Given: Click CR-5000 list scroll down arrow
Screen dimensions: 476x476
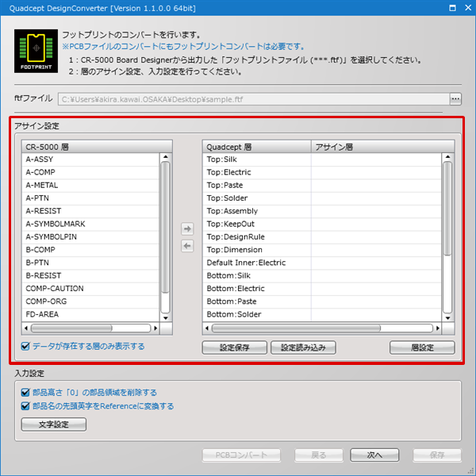Looking at the screenshot, I should [166, 318].
